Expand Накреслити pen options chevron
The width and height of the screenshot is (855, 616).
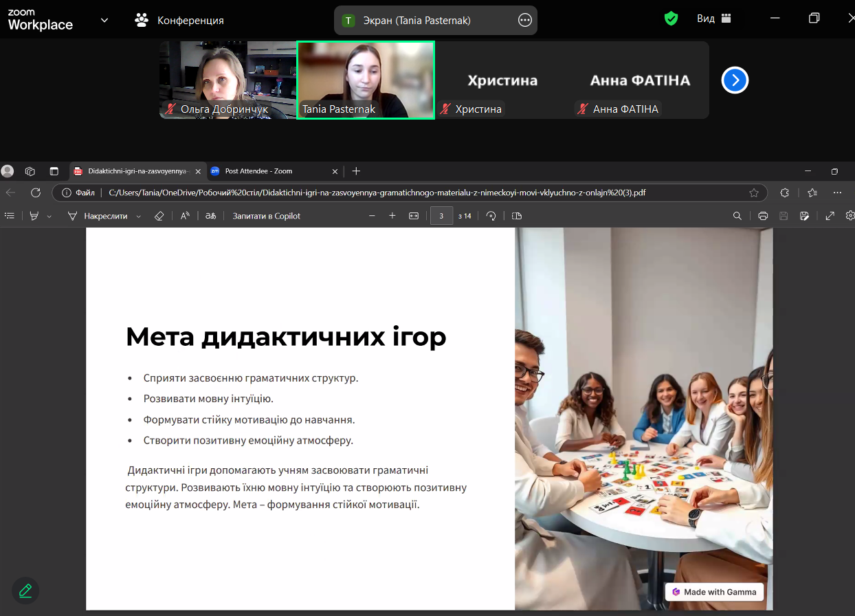click(x=139, y=217)
